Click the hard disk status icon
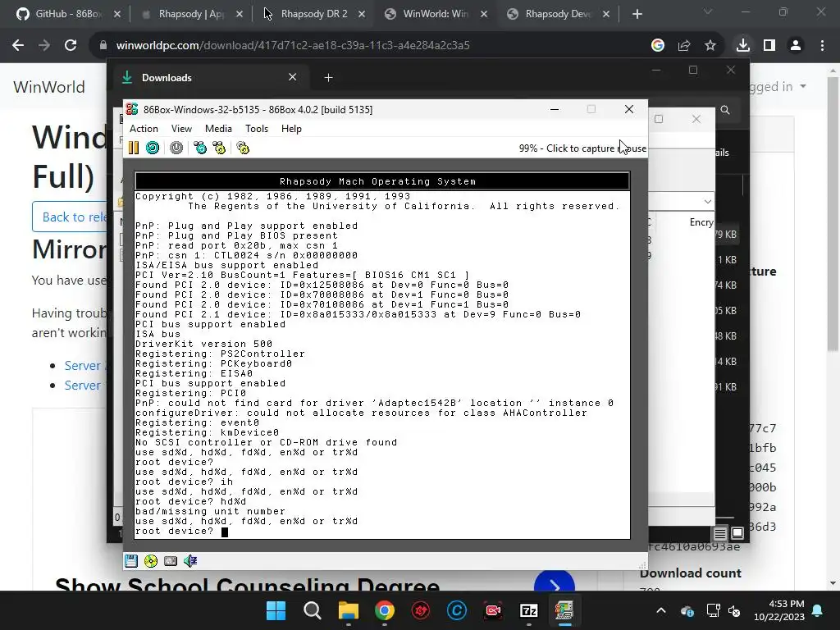840x630 pixels. pos(171,561)
